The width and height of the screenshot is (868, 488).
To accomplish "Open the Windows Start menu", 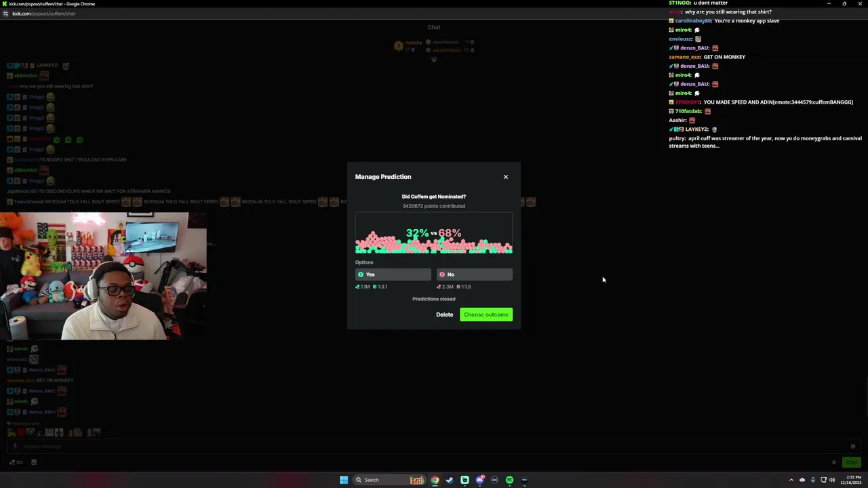I will tap(344, 480).
